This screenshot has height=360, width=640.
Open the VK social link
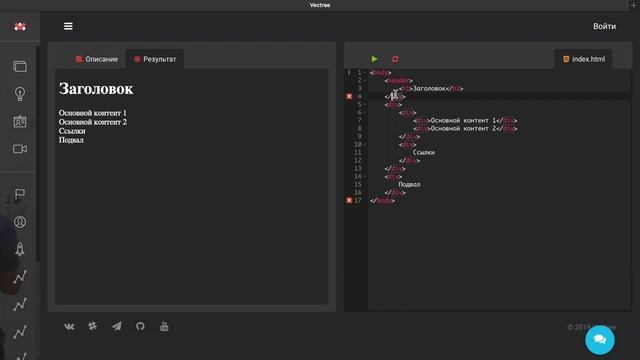tap(69, 327)
